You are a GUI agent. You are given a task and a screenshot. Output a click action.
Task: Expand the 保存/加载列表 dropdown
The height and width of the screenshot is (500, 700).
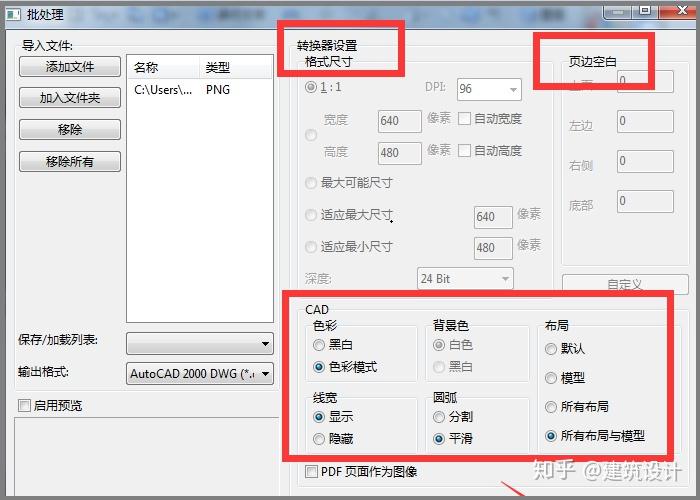click(x=200, y=343)
